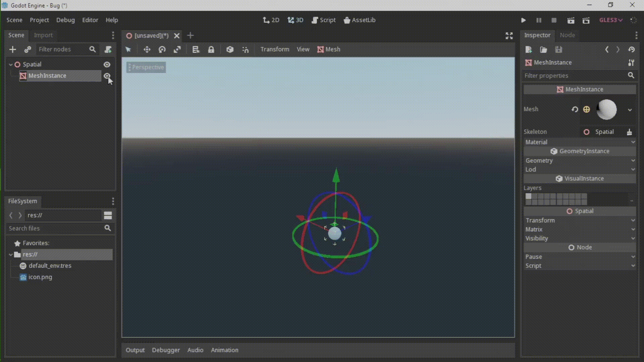Open extra inspector tools next to MeshInstance
This screenshot has height=362, width=644.
(631, 62)
